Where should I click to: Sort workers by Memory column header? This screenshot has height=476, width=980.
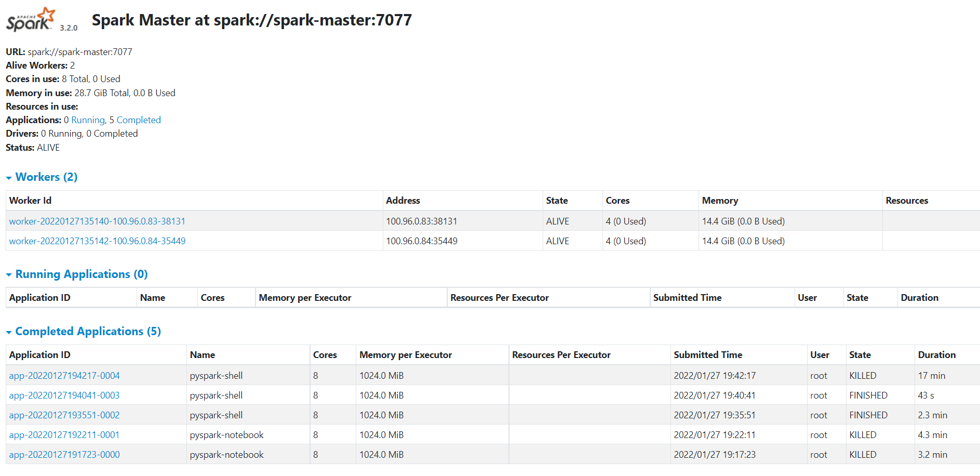coord(720,201)
